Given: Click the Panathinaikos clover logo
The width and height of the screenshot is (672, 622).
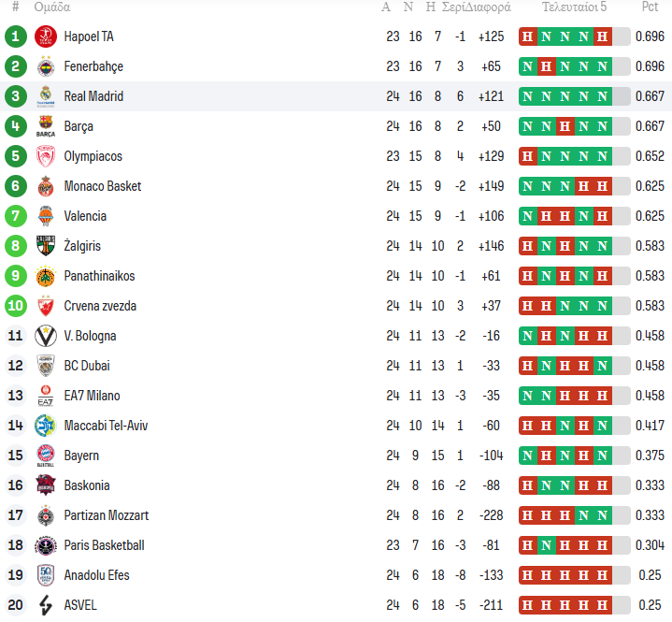Looking at the screenshot, I should coord(45,276).
